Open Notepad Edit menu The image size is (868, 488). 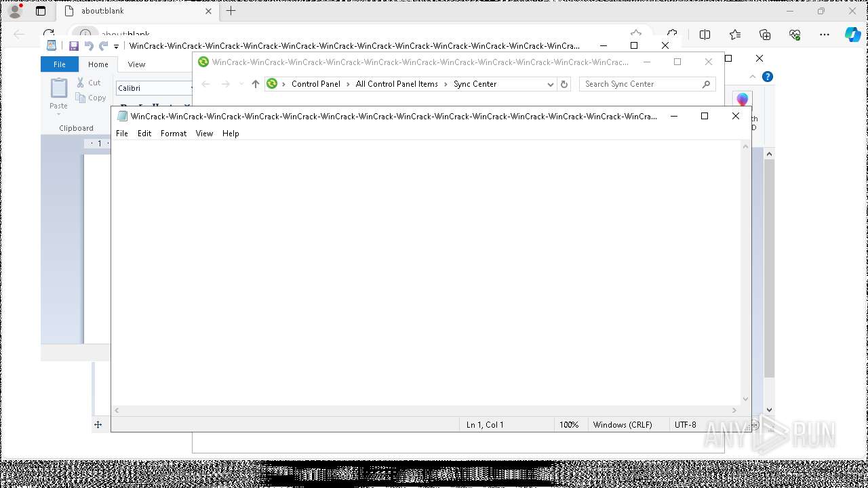[x=144, y=134]
